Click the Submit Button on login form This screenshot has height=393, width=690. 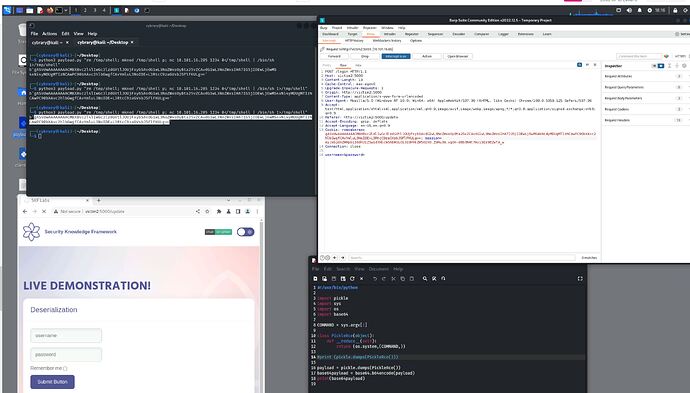(52, 382)
